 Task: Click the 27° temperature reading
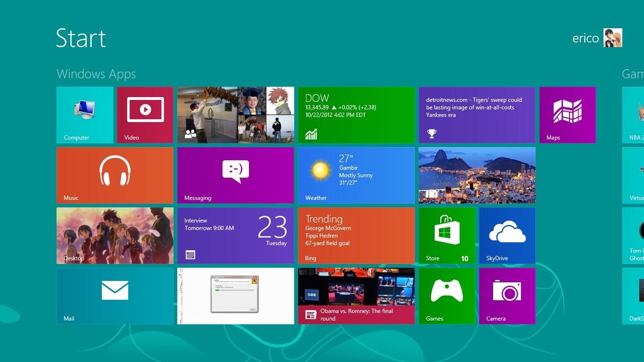(x=346, y=159)
